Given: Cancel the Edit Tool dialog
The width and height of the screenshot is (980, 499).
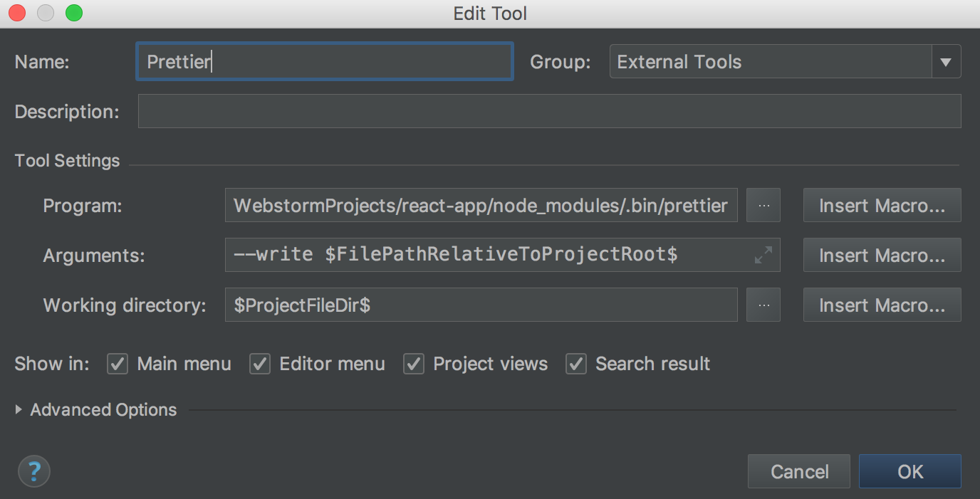Looking at the screenshot, I should coord(799,471).
